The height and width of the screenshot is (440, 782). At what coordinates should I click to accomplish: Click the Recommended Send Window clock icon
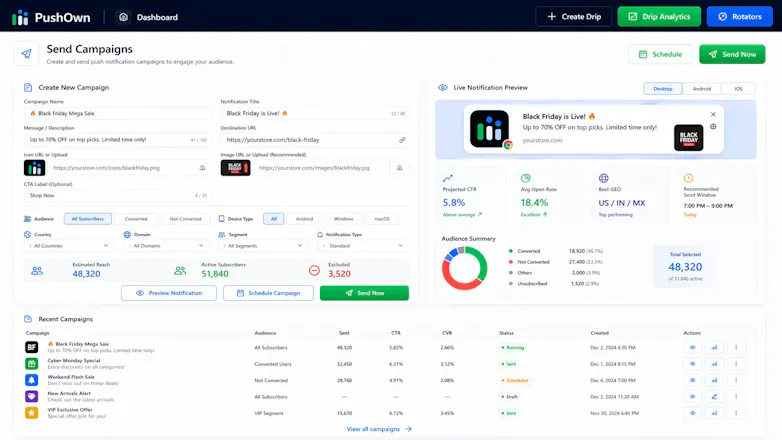688,178
